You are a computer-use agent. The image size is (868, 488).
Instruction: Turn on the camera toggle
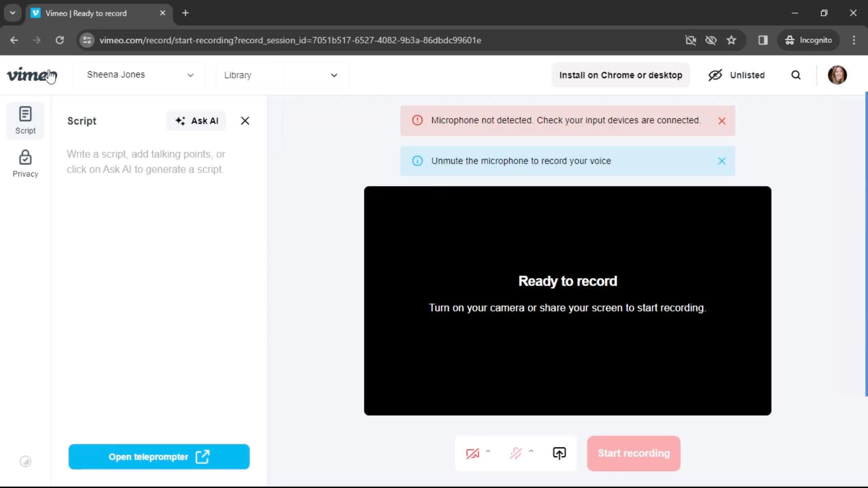pos(473,453)
